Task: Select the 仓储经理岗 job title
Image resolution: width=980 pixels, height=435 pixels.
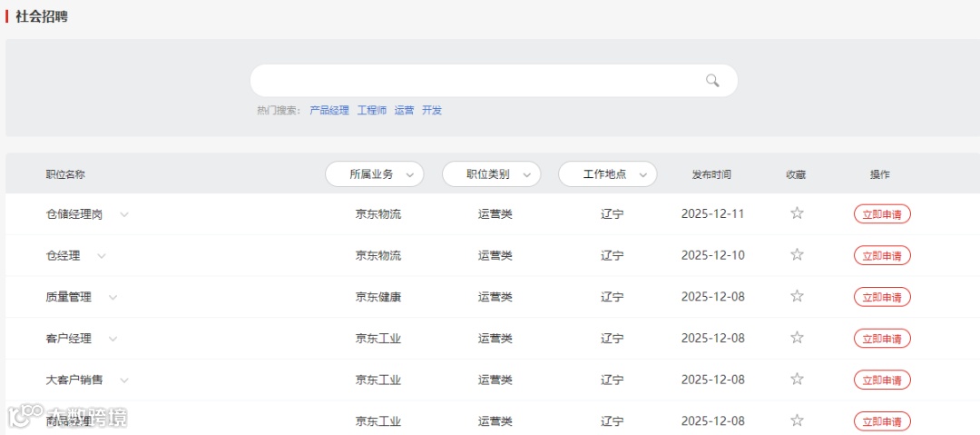Action: click(x=74, y=214)
